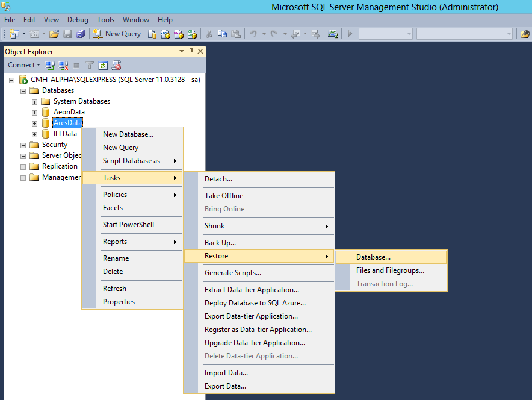Open the Connect dropdown menu
Image resolution: width=532 pixels, height=400 pixels.
pyautogui.click(x=24, y=64)
